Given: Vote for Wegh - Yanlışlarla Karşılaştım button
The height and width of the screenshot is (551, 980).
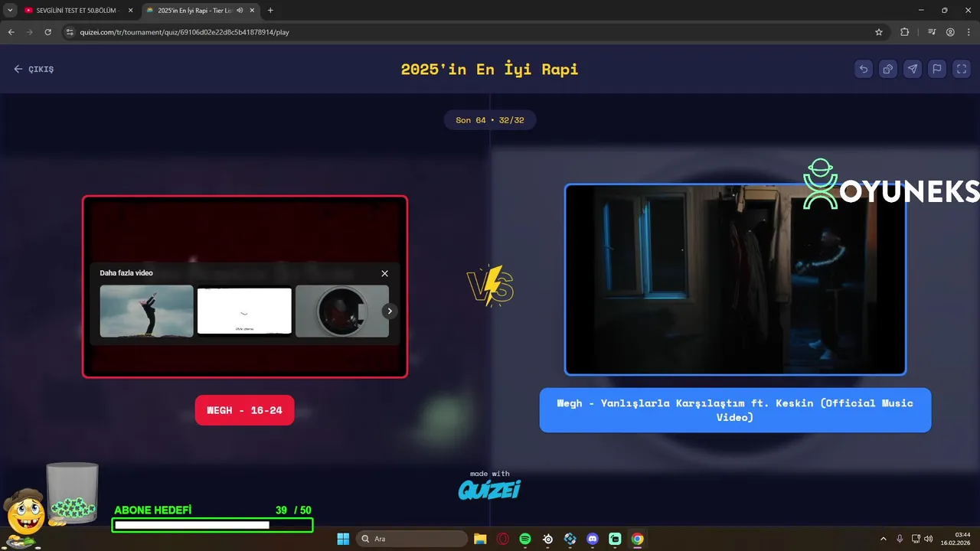Looking at the screenshot, I should [735, 410].
